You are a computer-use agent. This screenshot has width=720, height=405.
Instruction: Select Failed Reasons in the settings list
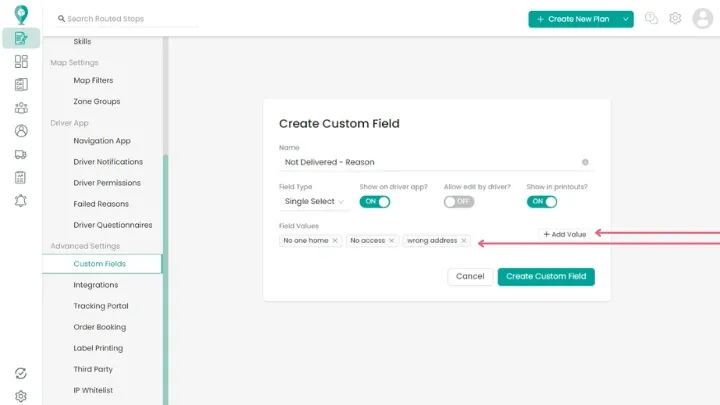pos(101,204)
